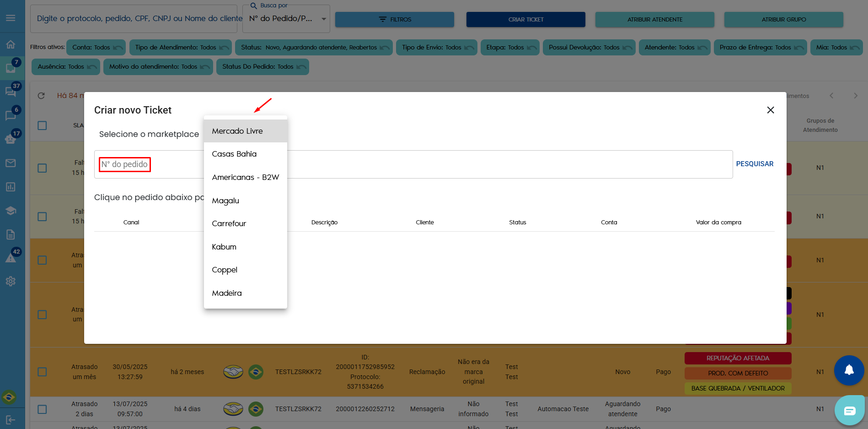Click the Possui Devolução: Todos filter chip
The image size is (868, 429).
point(589,48)
